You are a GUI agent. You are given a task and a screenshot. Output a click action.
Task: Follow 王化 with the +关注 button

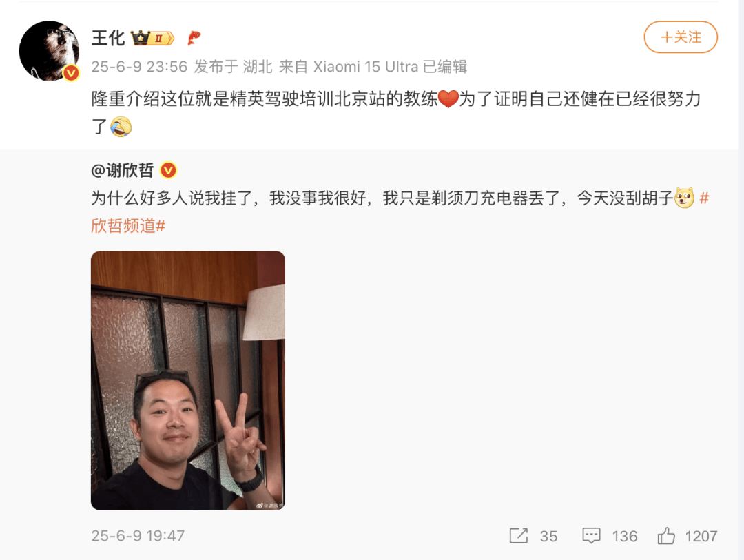[x=681, y=37]
